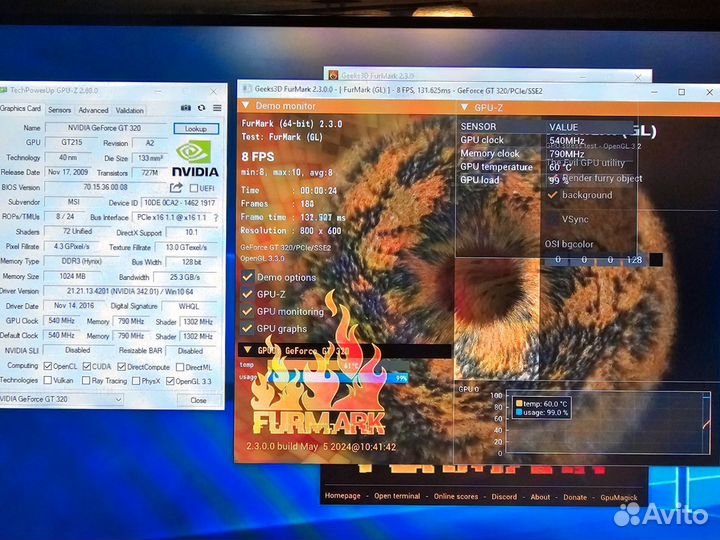Click the Close button in GPU-Z

click(198, 400)
